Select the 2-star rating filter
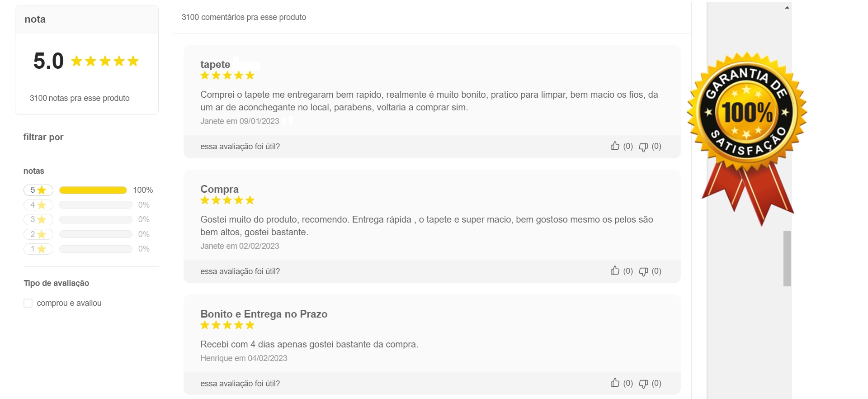The width and height of the screenshot is (868, 399). 38,234
